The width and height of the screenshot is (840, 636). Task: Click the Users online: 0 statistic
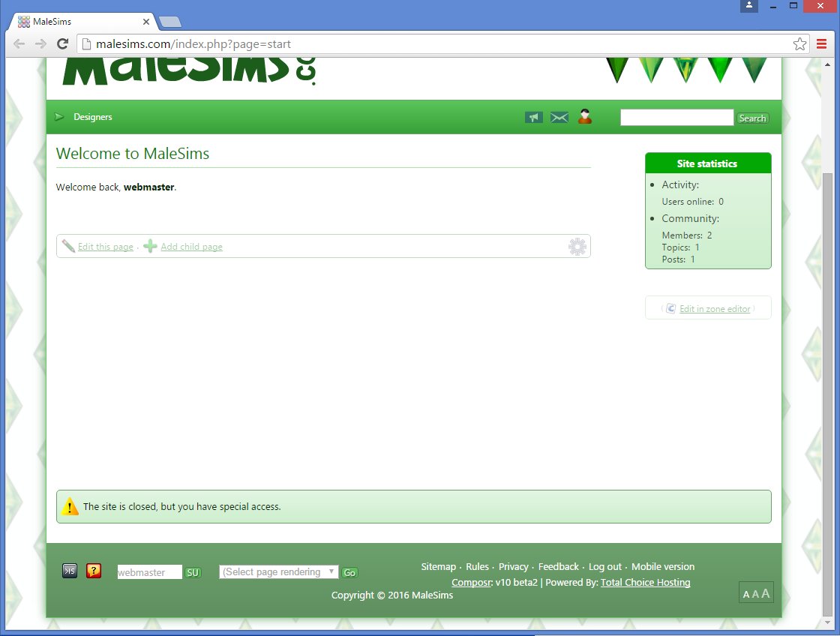[693, 202]
